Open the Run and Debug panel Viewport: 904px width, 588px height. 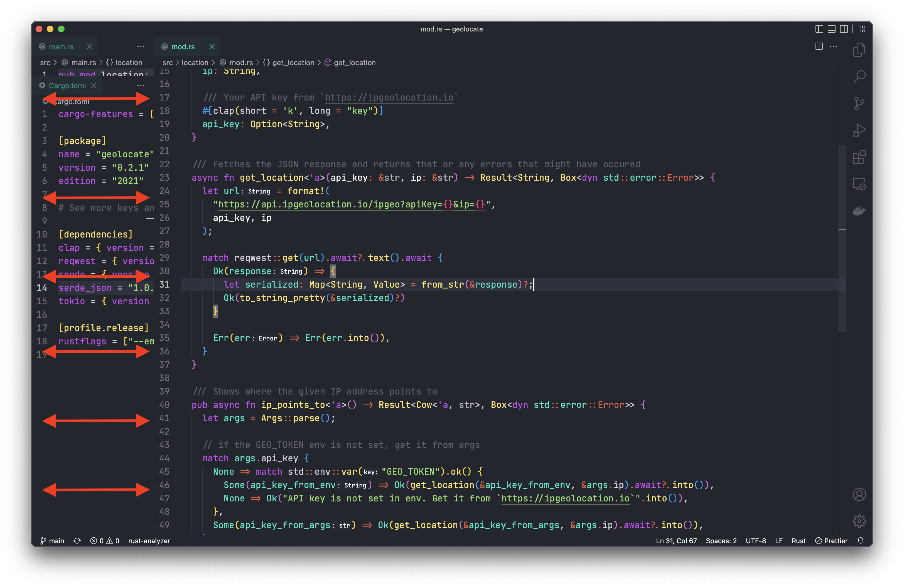click(859, 130)
